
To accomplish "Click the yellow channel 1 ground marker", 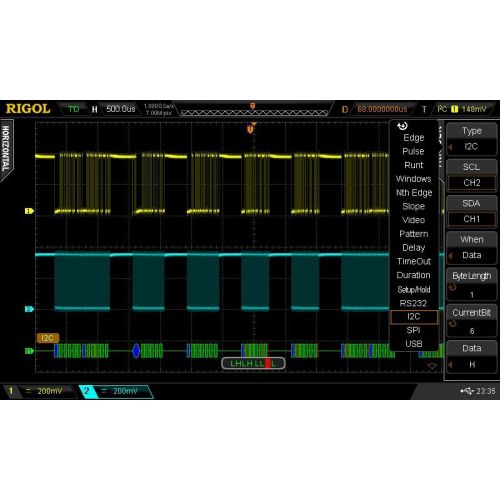I will [x=29, y=211].
